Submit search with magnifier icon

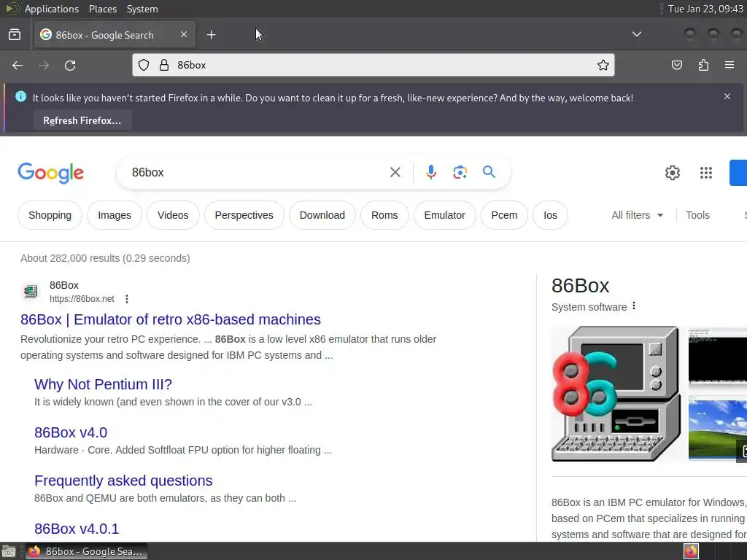[489, 172]
